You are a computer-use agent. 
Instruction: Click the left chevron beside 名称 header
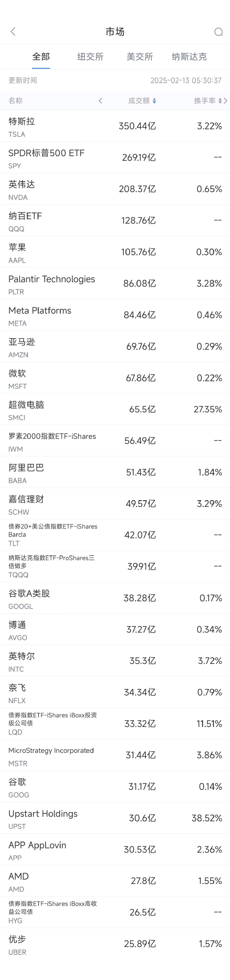[100, 101]
